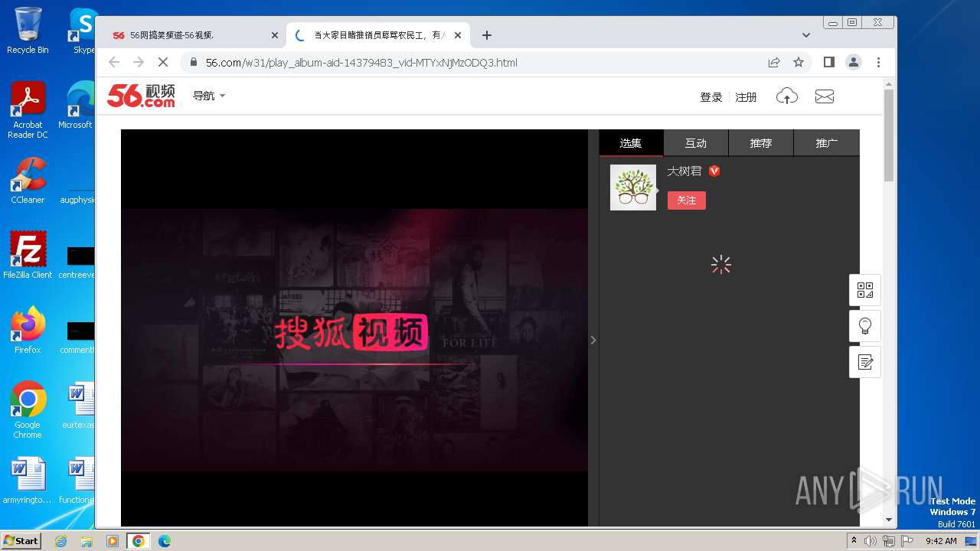Share this page icon

coord(774,62)
